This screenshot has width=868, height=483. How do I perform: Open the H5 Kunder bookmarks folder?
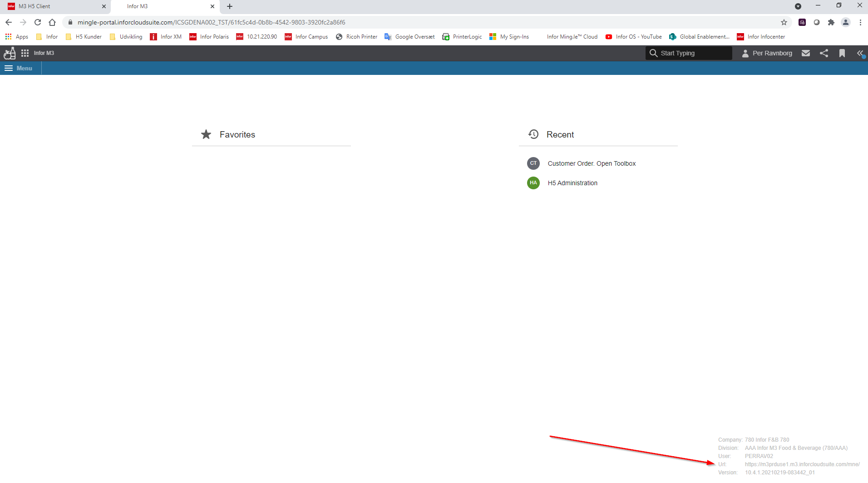[x=84, y=37]
